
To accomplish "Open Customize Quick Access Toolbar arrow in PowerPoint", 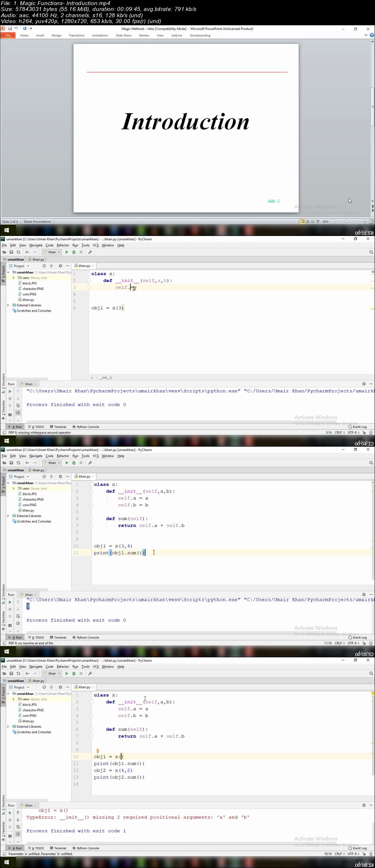I will coord(31,29).
